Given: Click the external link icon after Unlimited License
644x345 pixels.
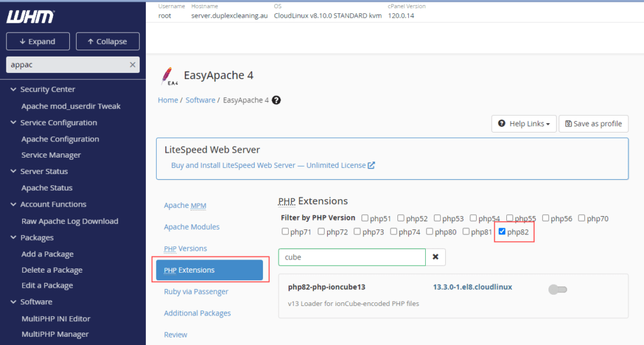Looking at the screenshot, I should point(371,165).
